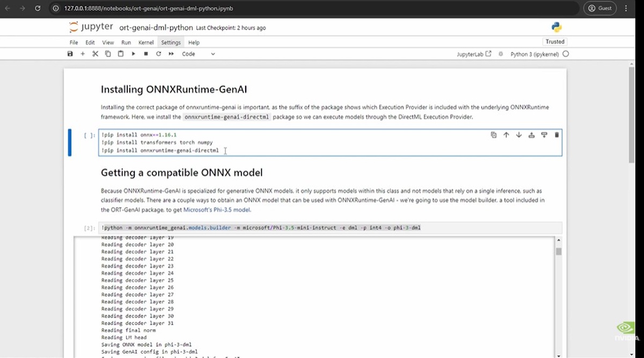Open the notebook in JupyterLab
This screenshot has width=644, height=358.
tap(474, 54)
